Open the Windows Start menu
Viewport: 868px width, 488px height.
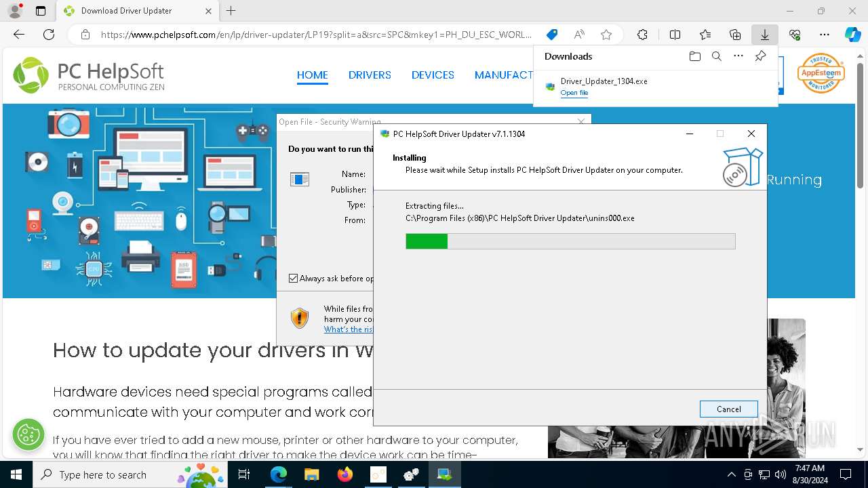coord(16,474)
